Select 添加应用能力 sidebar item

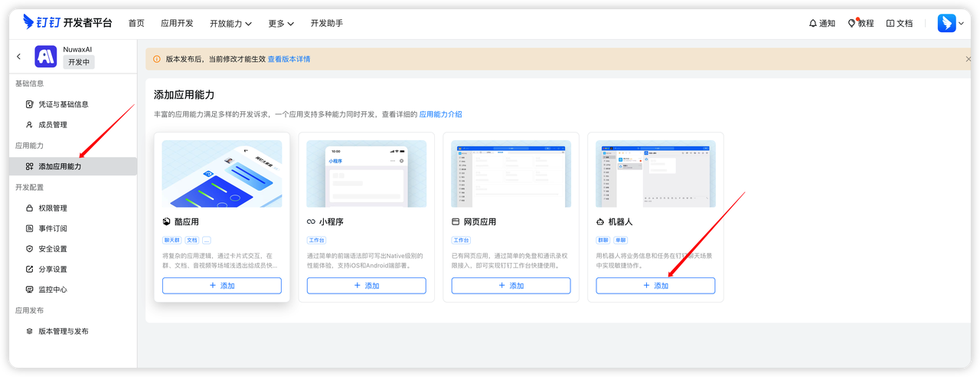73,166
